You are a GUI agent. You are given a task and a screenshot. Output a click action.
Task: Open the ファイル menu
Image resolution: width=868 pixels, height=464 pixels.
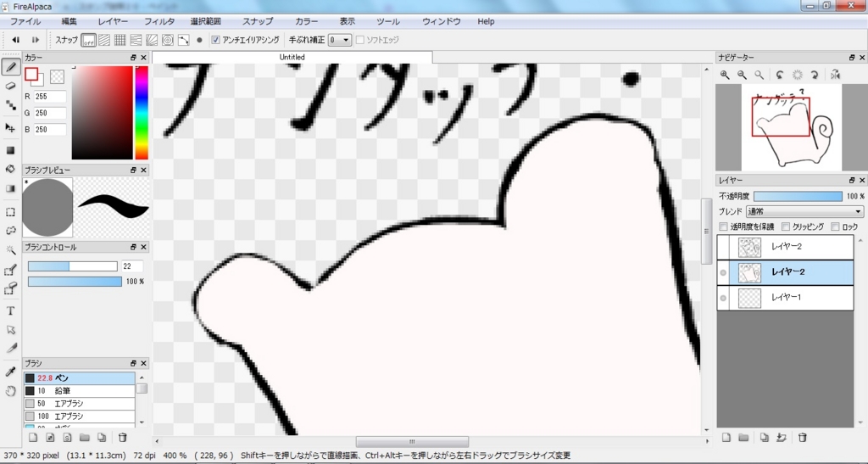point(25,21)
